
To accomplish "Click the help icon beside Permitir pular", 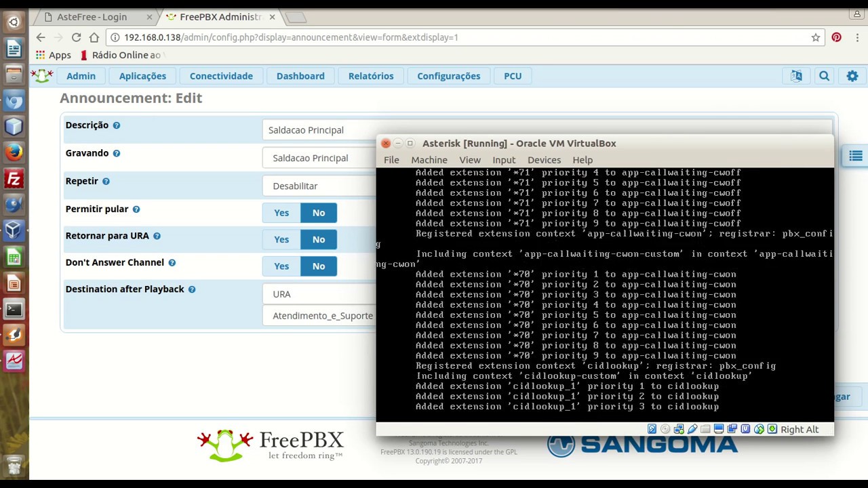I will coord(136,209).
